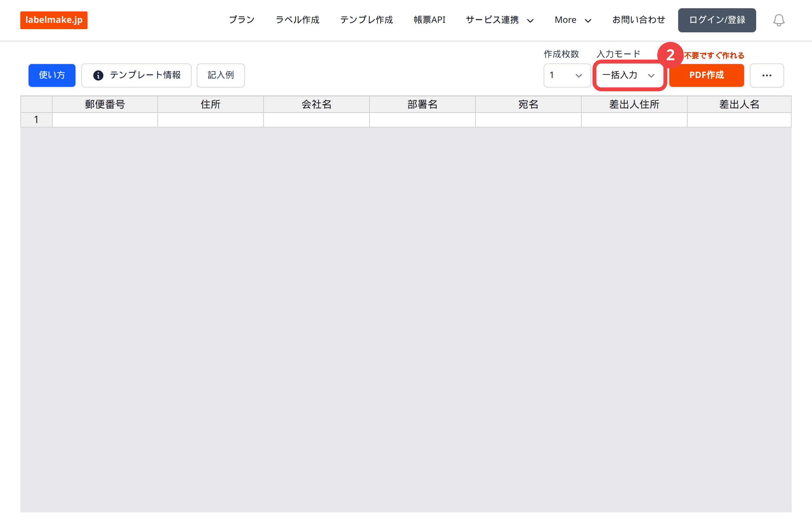Select the 部署名 column header
The image size is (812, 520).
click(x=422, y=104)
